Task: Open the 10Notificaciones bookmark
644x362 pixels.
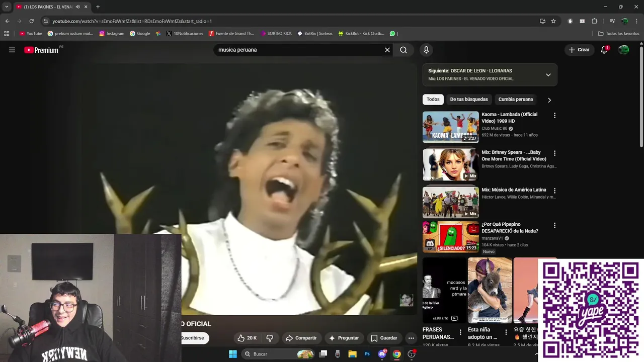Action: click(185, 34)
